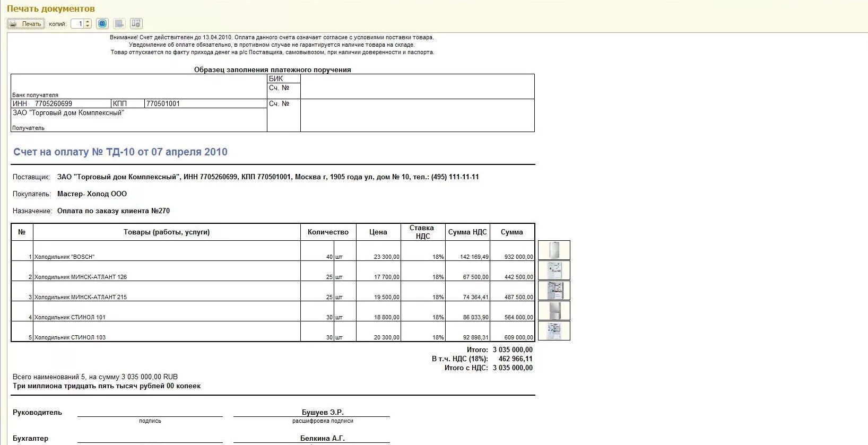
Task: Click the sum cell 564 000,00
Action: tap(512, 311)
